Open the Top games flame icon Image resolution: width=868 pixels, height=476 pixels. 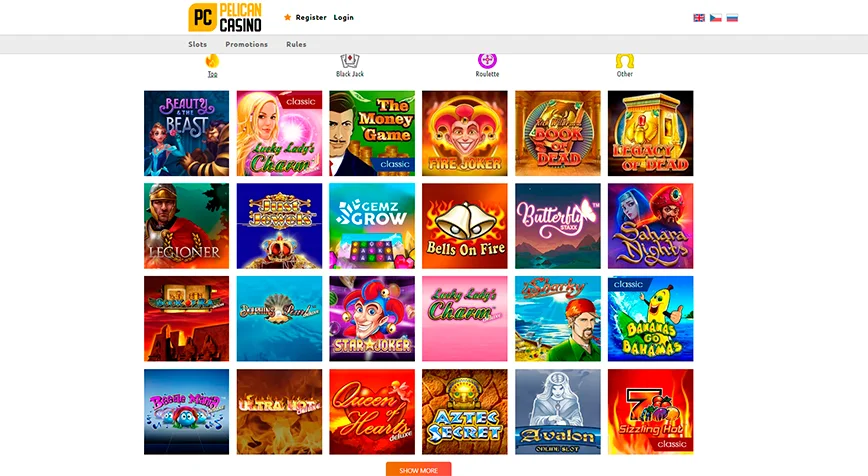click(x=212, y=61)
